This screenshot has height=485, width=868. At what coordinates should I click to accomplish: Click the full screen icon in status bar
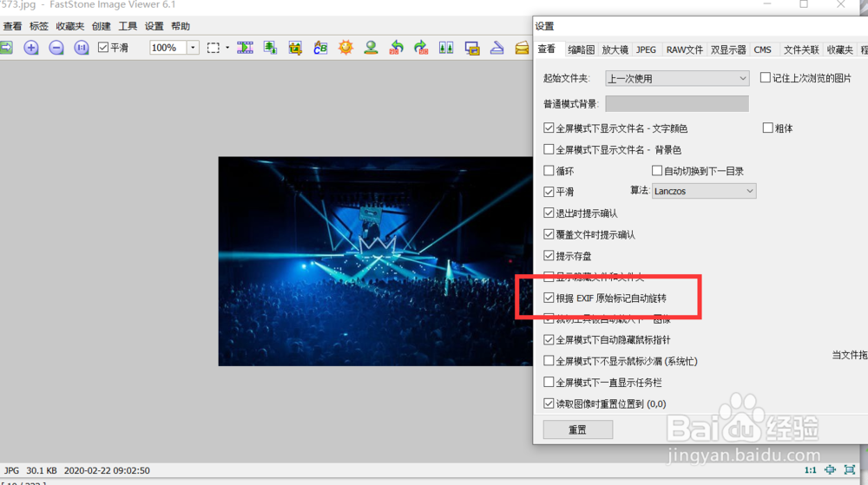(850, 470)
